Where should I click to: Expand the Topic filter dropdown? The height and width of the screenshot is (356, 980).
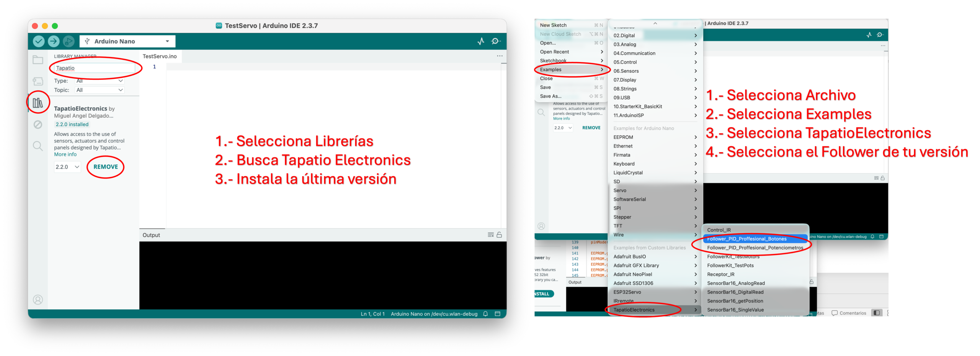(x=99, y=90)
